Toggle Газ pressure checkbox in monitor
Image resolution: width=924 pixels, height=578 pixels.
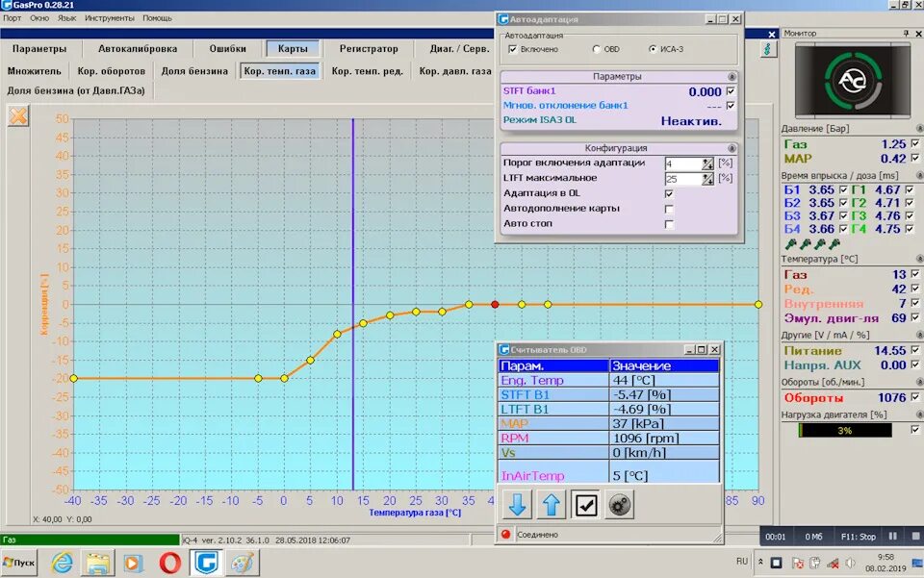pyautogui.click(x=915, y=143)
